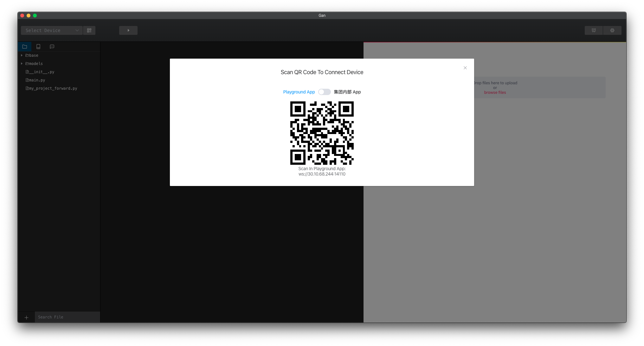Click the plus add file icon
Image resolution: width=644 pixels, height=346 pixels.
(27, 317)
